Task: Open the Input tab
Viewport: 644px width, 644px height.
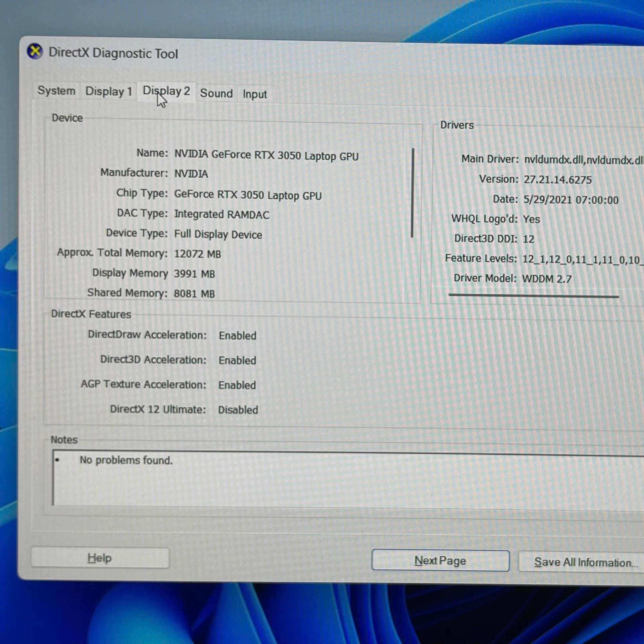Action: click(255, 94)
